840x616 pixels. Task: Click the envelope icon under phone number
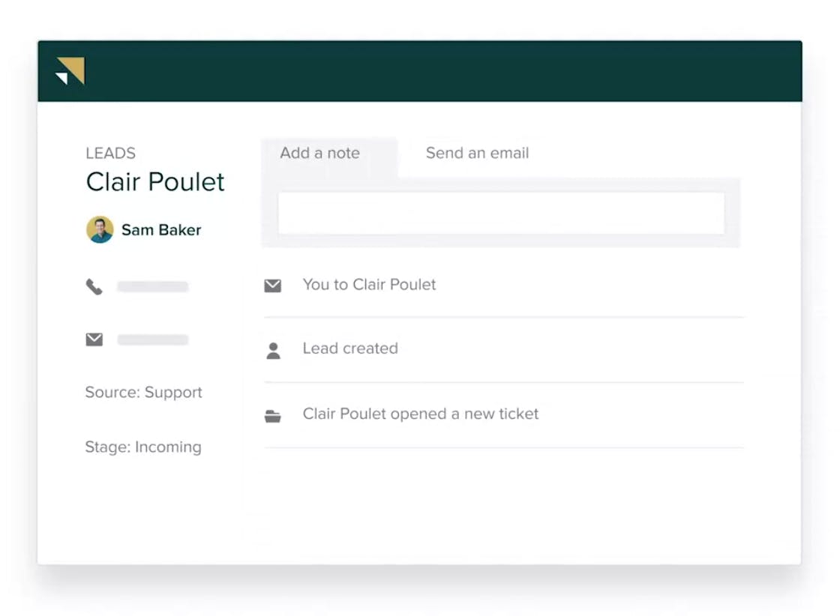(x=94, y=339)
